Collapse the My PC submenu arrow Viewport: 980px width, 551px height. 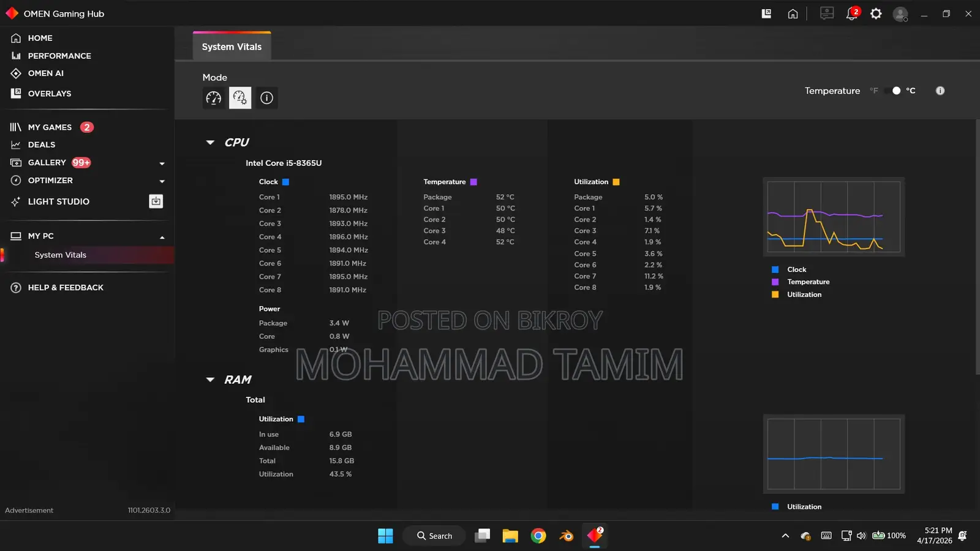point(162,237)
